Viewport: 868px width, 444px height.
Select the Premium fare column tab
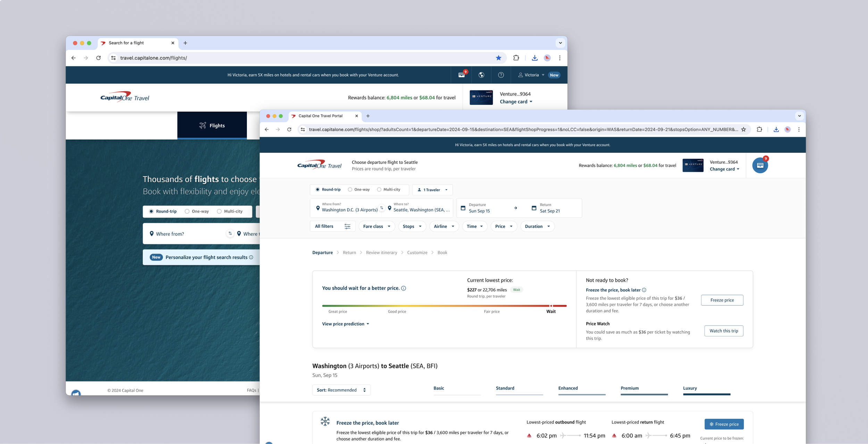point(629,388)
